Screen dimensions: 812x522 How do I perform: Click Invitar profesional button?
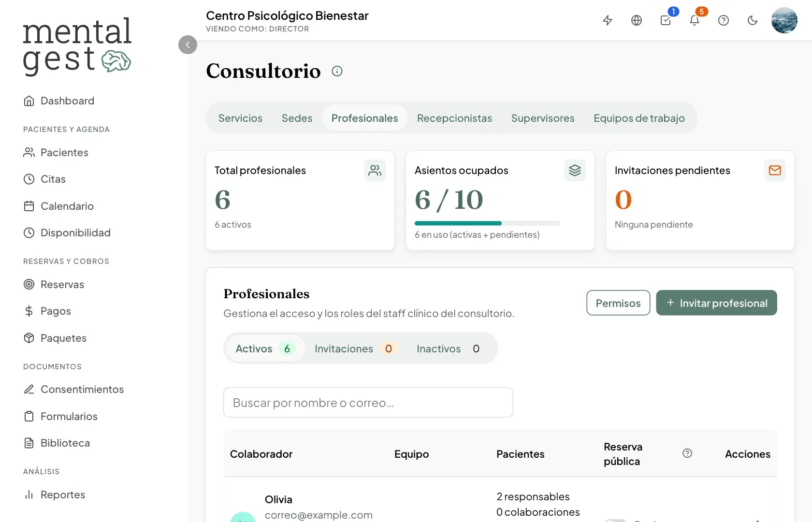coord(716,303)
